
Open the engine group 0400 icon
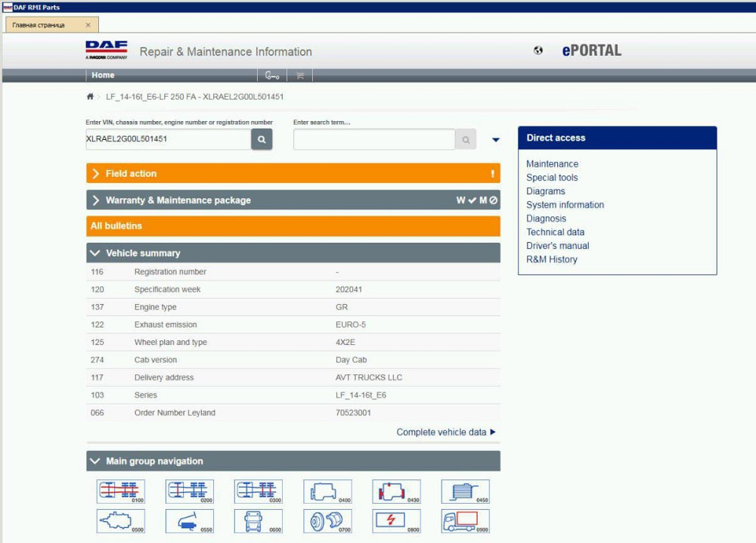(x=327, y=492)
